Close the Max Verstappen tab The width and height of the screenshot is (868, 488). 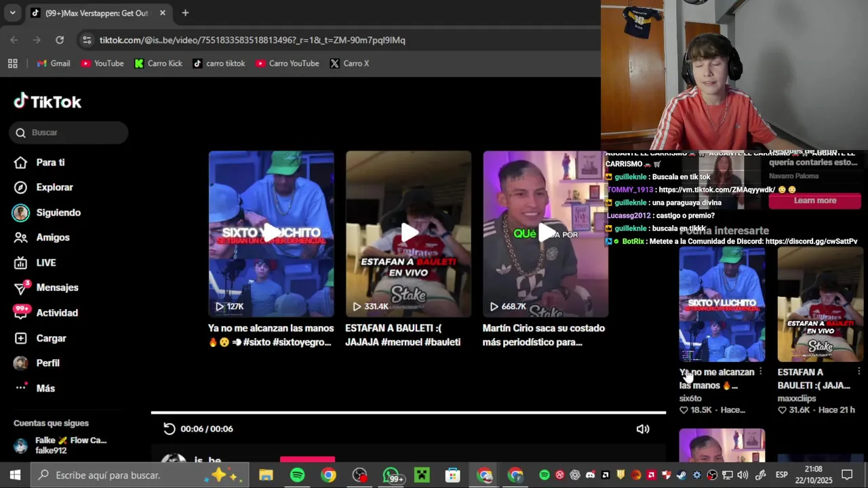tap(163, 13)
